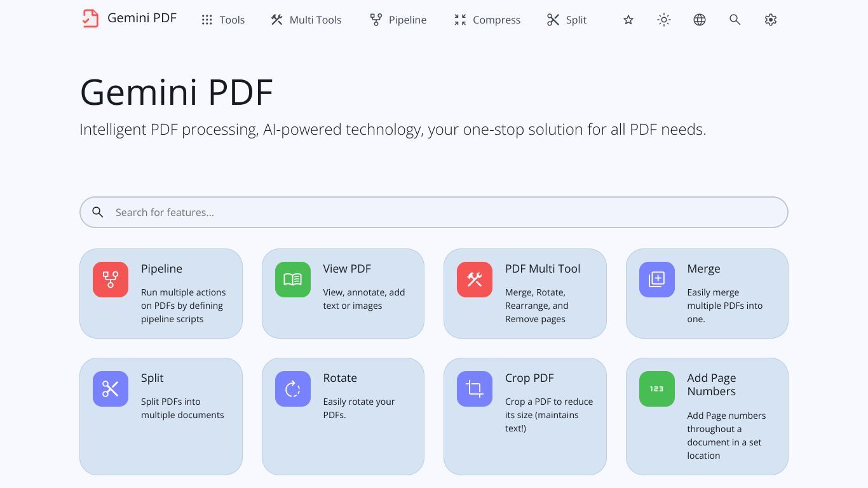Click the Merge card plus icon
This screenshot has width=868, height=488.
[x=657, y=280]
